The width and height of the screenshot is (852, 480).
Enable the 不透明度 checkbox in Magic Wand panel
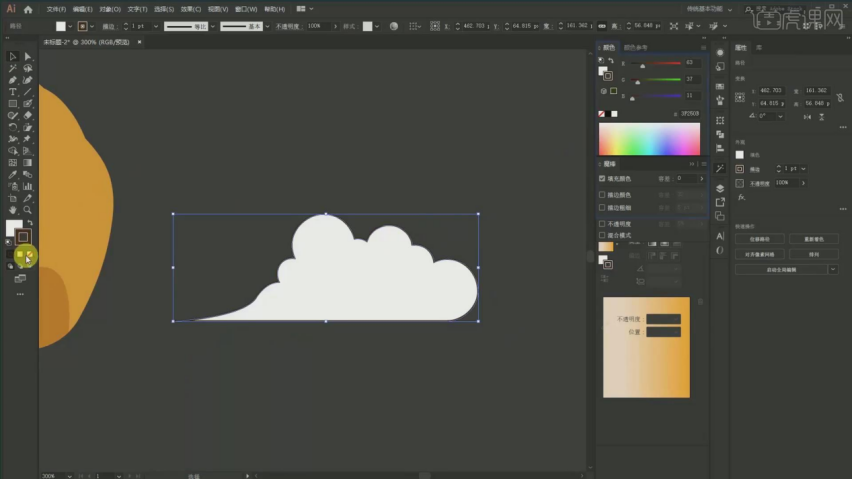(602, 224)
